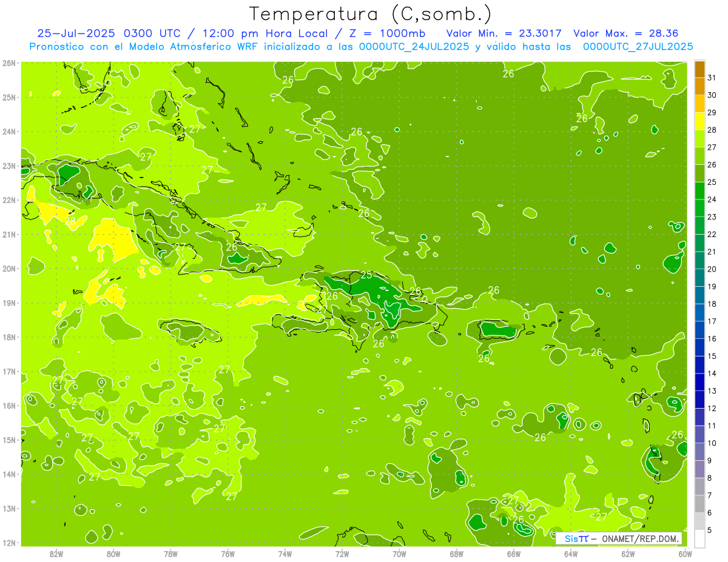Viewport: 728px width, 562px height.
Task: Click the legend swatch between 23 and 24
Action: [699, 209]
